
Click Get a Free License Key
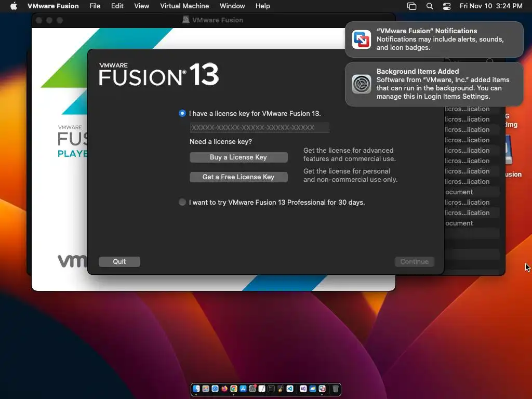(238, 177)
